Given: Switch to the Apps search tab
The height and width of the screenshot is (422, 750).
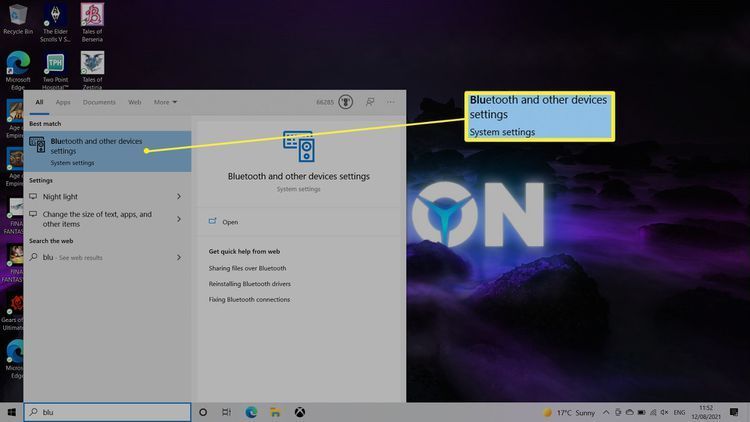Looking at the screenshot, I should point(63,102).
